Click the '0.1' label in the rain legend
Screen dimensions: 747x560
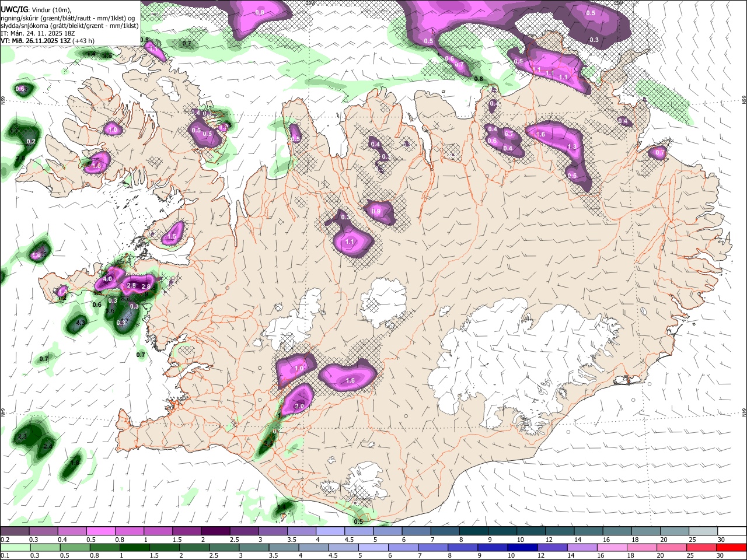click(x=5, y=556)
